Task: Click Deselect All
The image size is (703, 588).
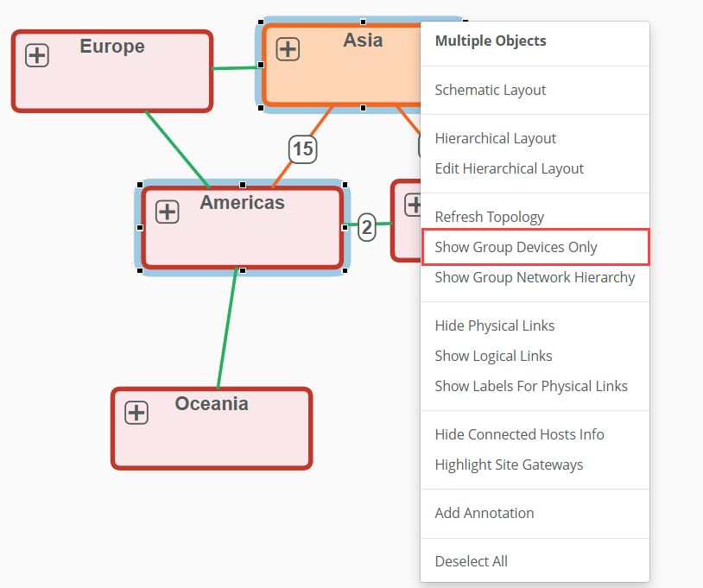Action: (x=471, y=561)
